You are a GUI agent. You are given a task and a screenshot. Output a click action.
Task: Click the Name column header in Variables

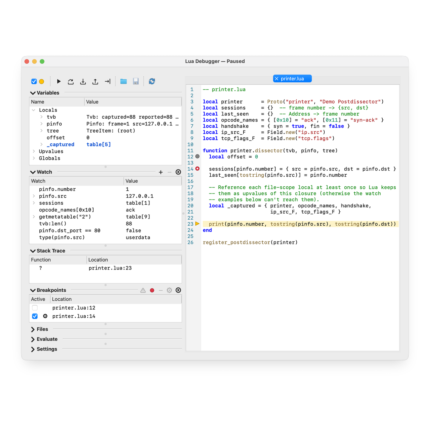(57, 102)
